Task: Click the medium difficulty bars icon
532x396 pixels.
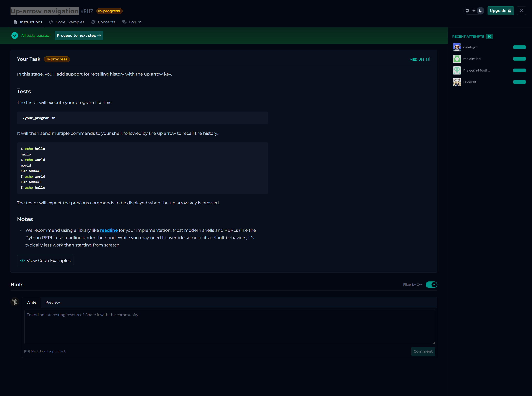Action: click(428, 59)
